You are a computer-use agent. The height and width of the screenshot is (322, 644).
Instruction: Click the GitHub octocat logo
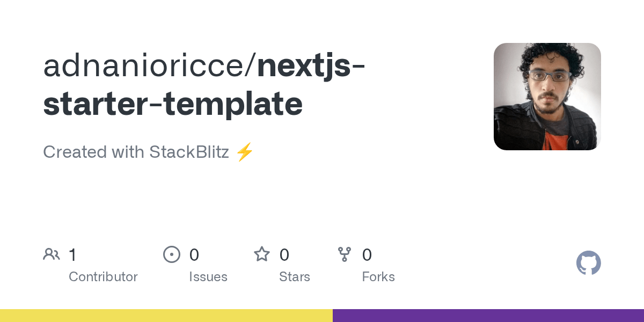[588, 263]
